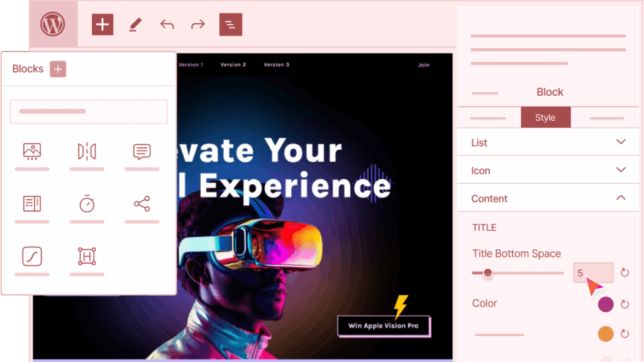The image size is (644, 362).
Task: Expand the Icon section
Action: (x=548, y=171)
